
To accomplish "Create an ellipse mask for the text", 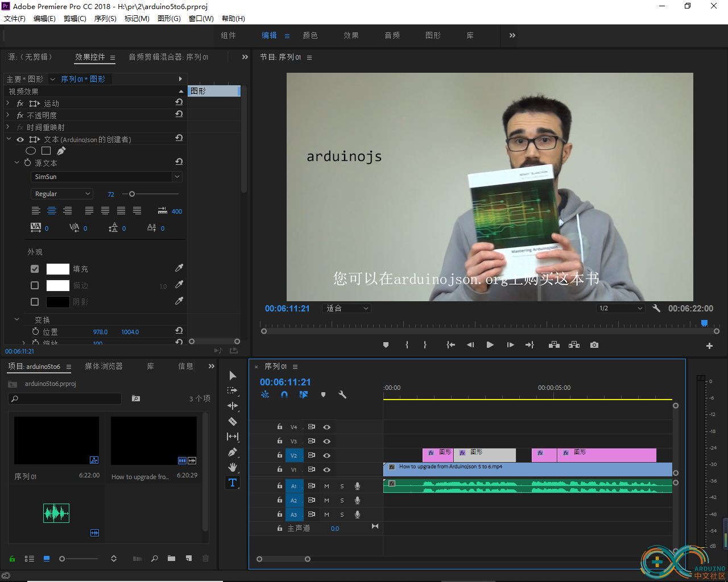I will point(31,151).
